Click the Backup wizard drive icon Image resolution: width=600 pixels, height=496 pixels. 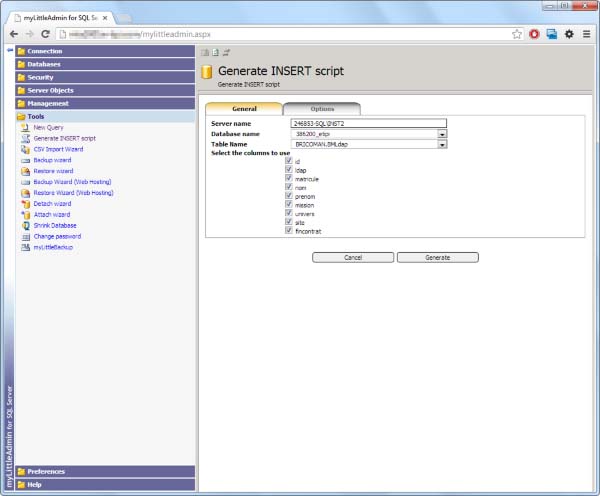point(25,160)
